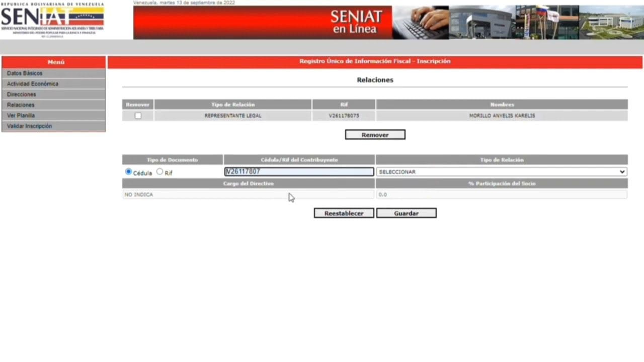Click the V261178075 Rif cell
Image resolution: width=644 pixels, height=362 pixels.
pos(344,116)
